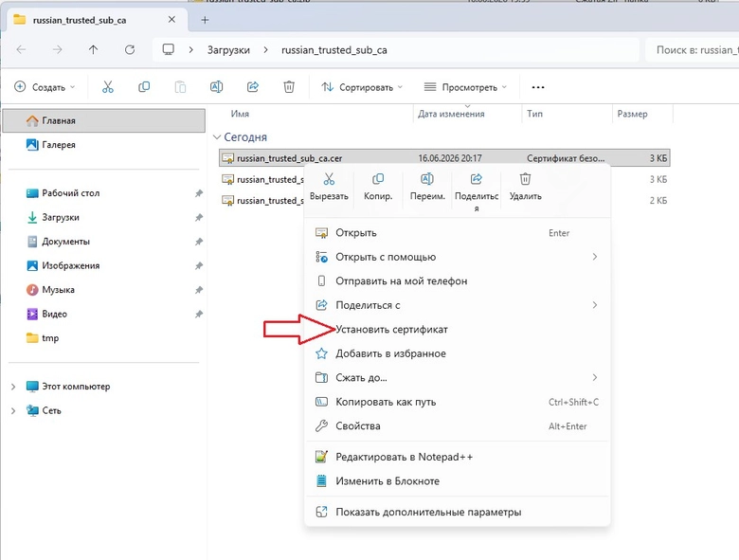Open Изображения in the sidebar
This screenshot has width=739, height=560.
(103, 266)
